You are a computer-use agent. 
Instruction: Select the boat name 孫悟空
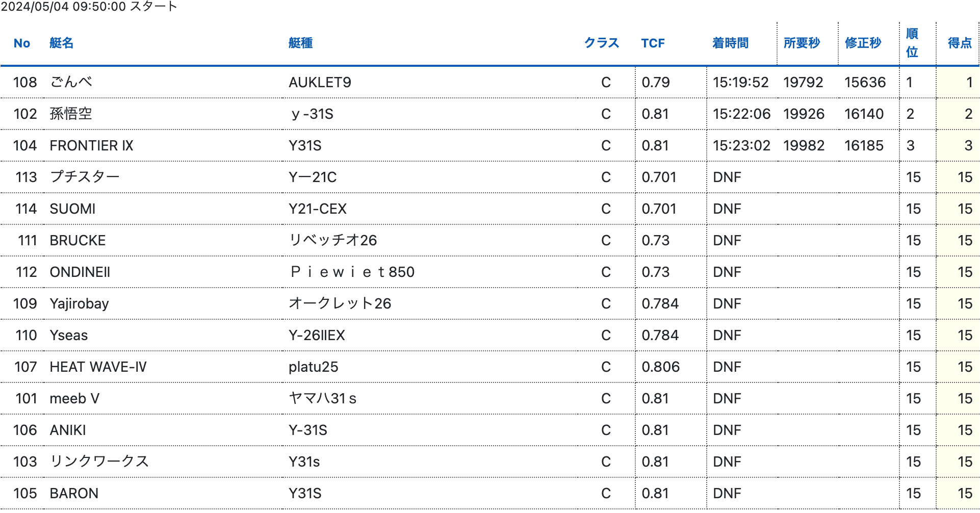pyautogui.click(x=71, y=114)
